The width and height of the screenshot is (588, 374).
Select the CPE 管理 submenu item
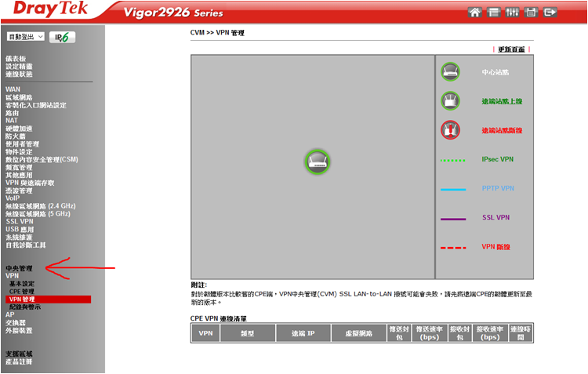[x=22, y=291]
